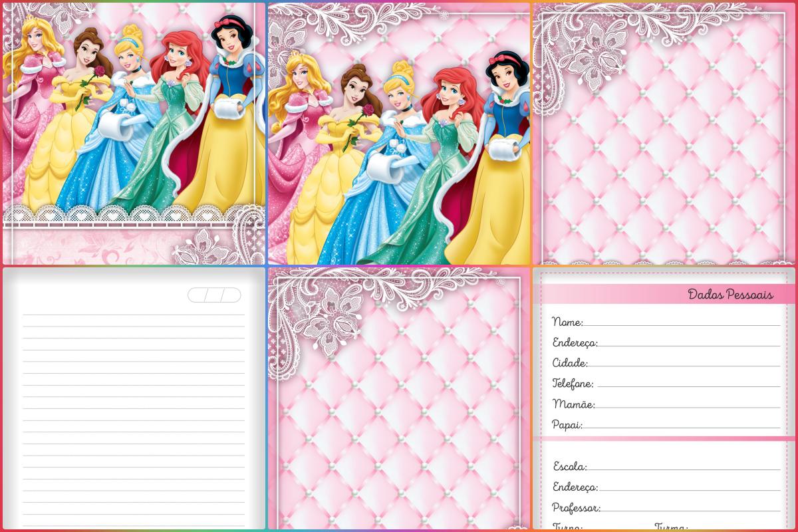Click the "Professor:" label

[x=576, y=507]
